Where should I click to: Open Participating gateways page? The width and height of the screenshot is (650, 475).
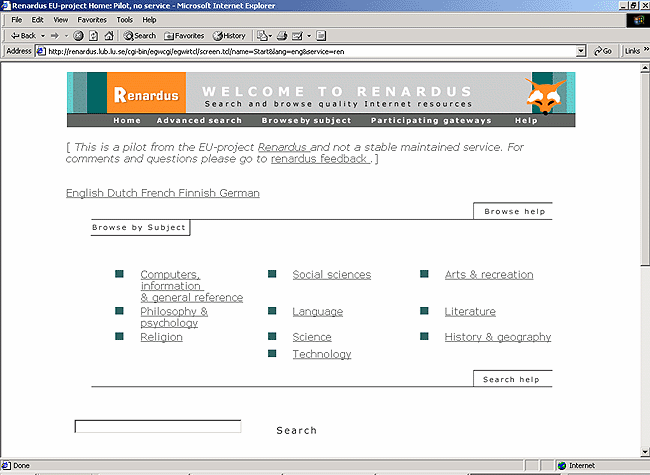point(431,121)
